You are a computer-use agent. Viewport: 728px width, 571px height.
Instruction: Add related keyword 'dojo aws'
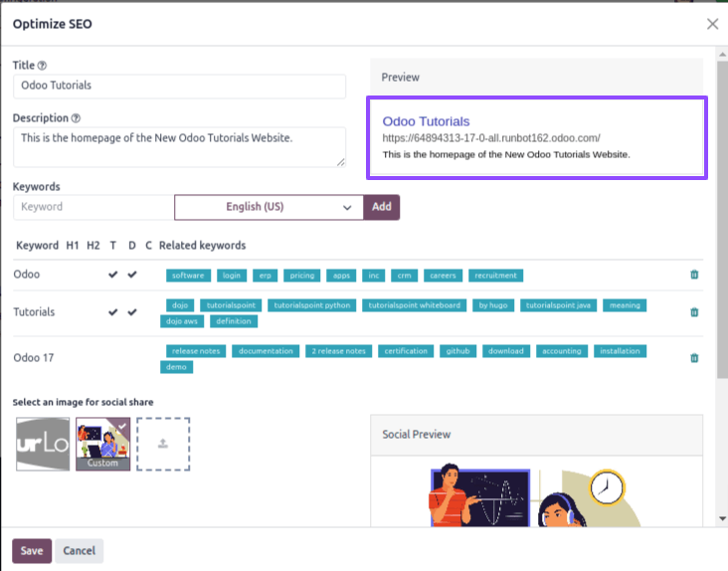(x=182, y=321)
